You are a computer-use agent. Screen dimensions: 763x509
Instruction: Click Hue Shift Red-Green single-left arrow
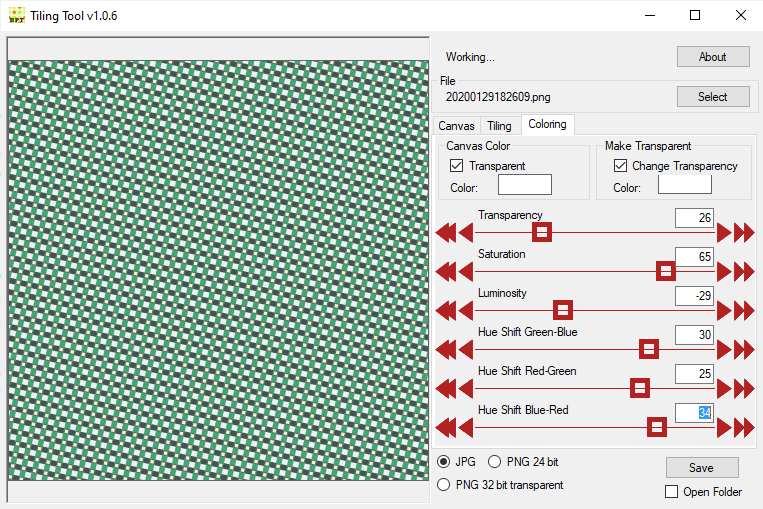point(466,388)
